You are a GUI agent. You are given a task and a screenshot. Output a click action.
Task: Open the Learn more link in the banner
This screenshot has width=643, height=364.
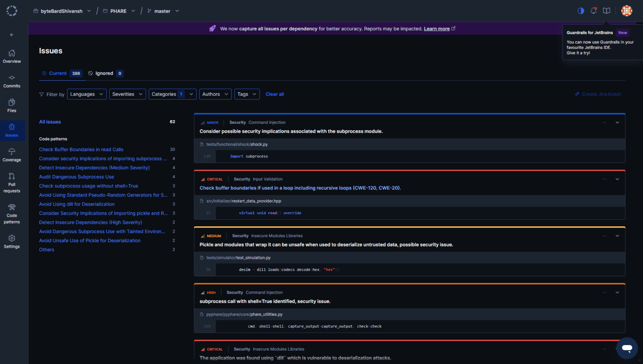pos(437,28)
